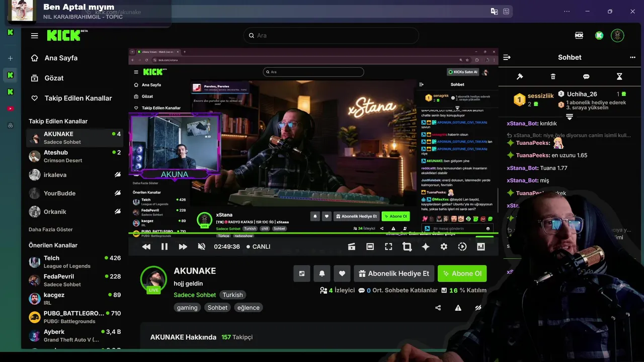The image size is (644, 362).
Task: Open profile avatar in top-right header
Action: (x=617, y=35)
